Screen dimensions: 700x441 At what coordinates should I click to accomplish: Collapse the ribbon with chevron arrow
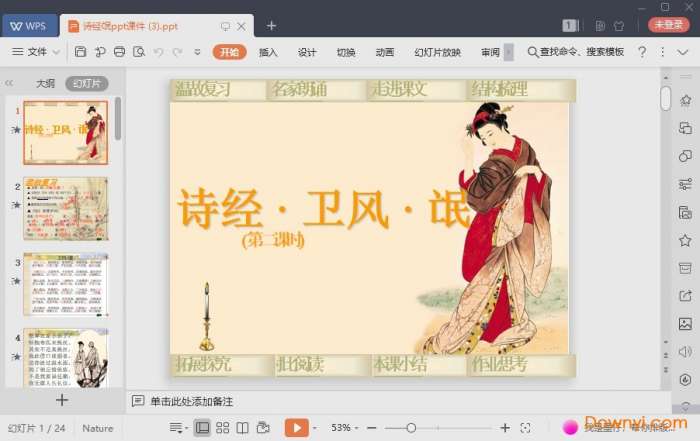[683, 52]
